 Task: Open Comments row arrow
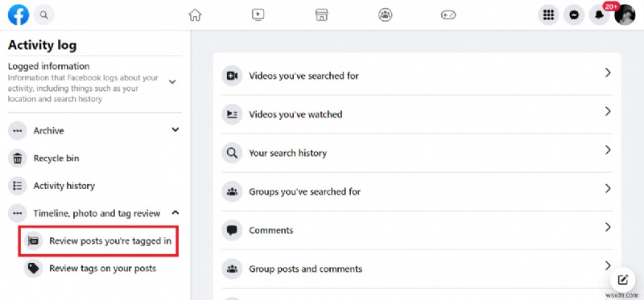pyautogui.click(x=609, y=228)
